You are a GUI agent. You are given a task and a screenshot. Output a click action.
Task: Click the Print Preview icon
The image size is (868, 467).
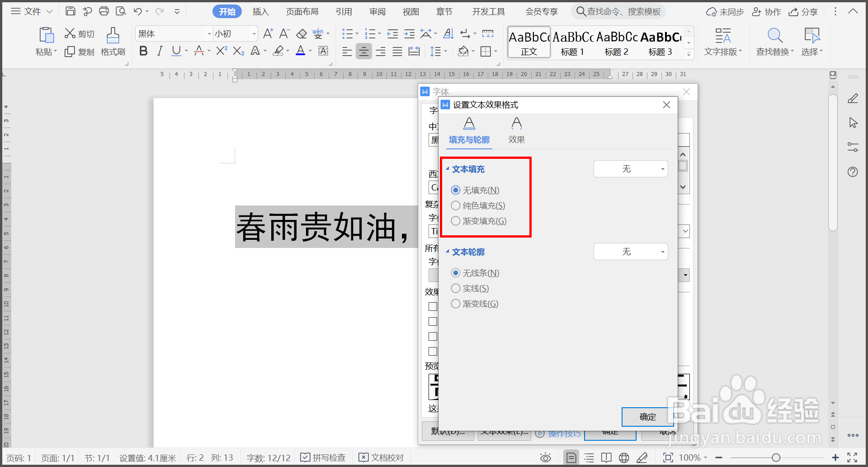pyautogui.click(x=121, y=11)
